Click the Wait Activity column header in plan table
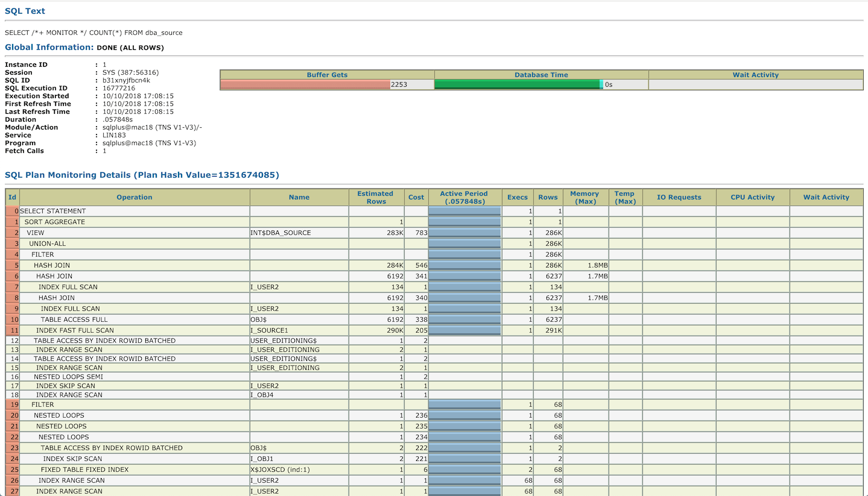The width and height of the screenshot is (868, 496). coord(826,197)
